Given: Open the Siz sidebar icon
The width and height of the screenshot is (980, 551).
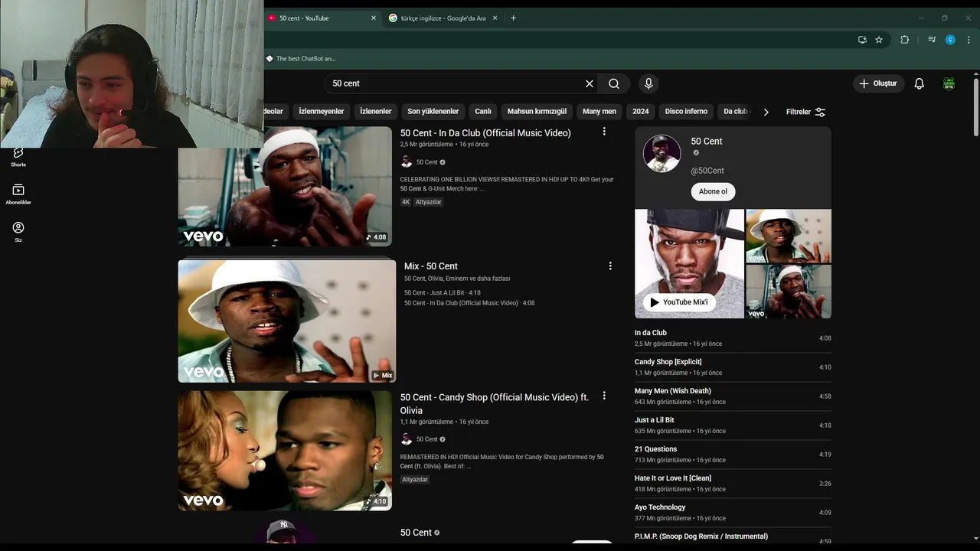Looking at the screenshot, I should (x=18, y=232).
